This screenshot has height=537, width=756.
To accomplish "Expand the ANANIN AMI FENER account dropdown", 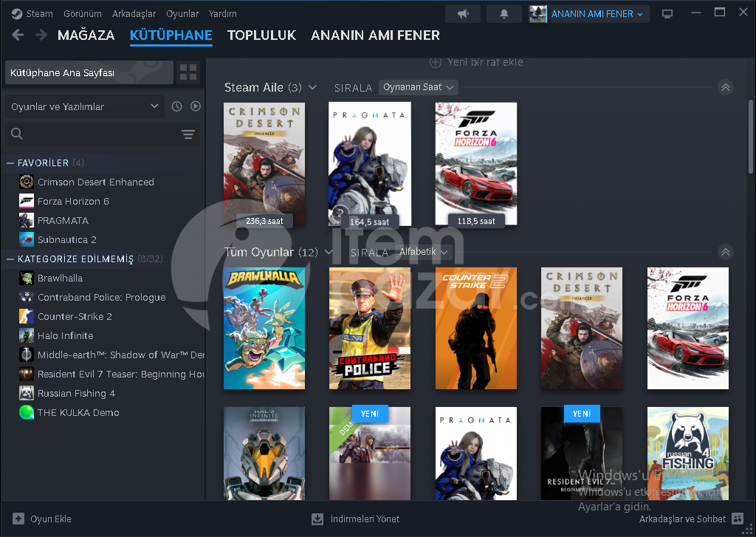I will pos(589,14).
